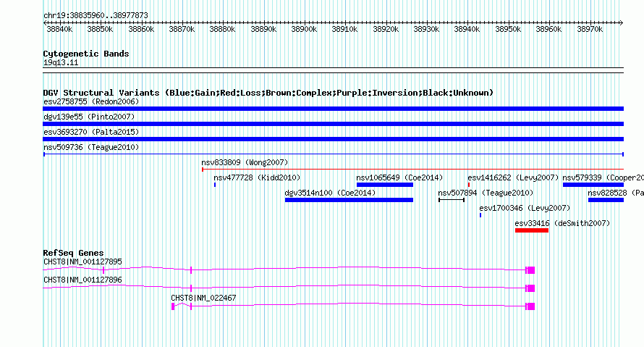The image size is (644, 347).
Task: Click the blue bar under esv3693270
Action: [333, 139]
